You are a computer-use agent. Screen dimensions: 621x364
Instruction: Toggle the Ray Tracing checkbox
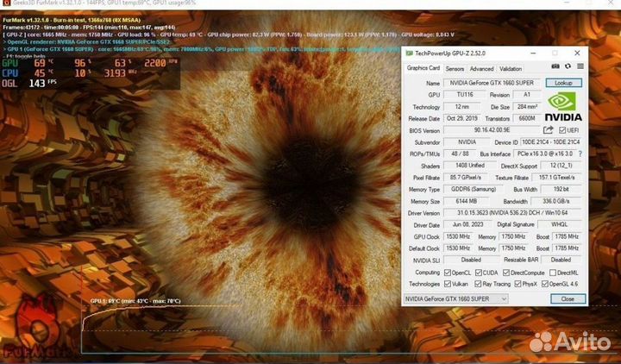pos(478,284)
